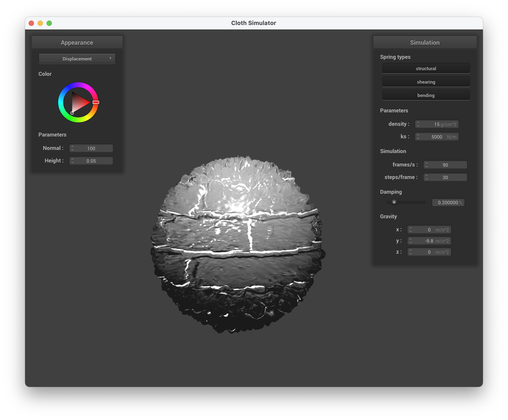Click the damping slider handle
The image size is (508, 420).
[x=394, y=202]
